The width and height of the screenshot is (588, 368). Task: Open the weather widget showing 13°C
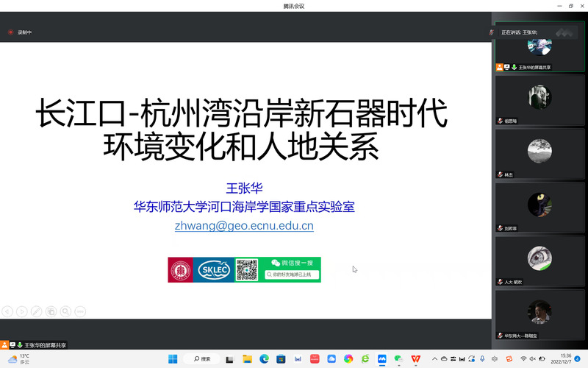pos(16,358)
